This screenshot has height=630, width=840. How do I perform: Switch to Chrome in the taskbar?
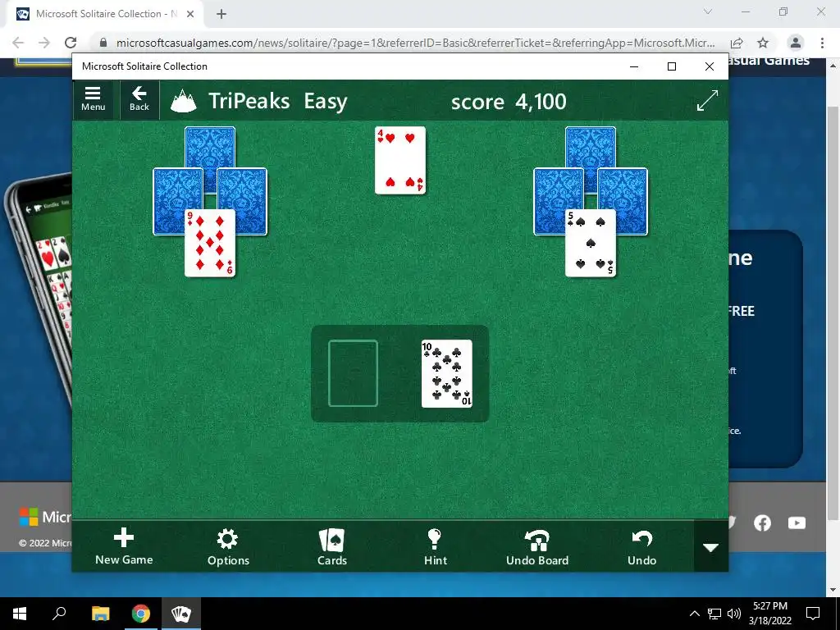coord(141,614)
